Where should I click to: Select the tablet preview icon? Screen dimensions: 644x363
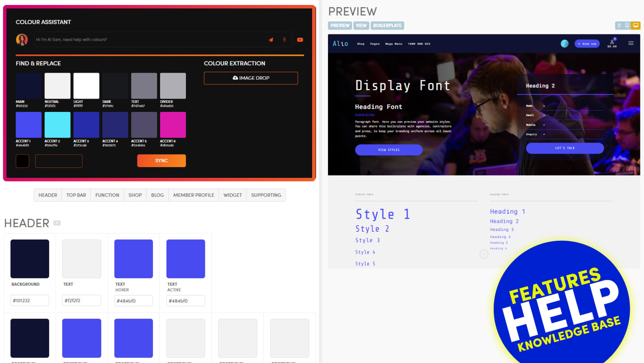pos(627,26)
